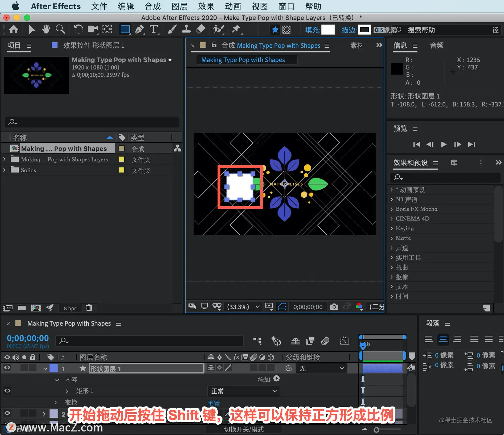The height and width of the screenshot is (435, 504).
Task: Select the Hand tool
Action: point(46,30)
